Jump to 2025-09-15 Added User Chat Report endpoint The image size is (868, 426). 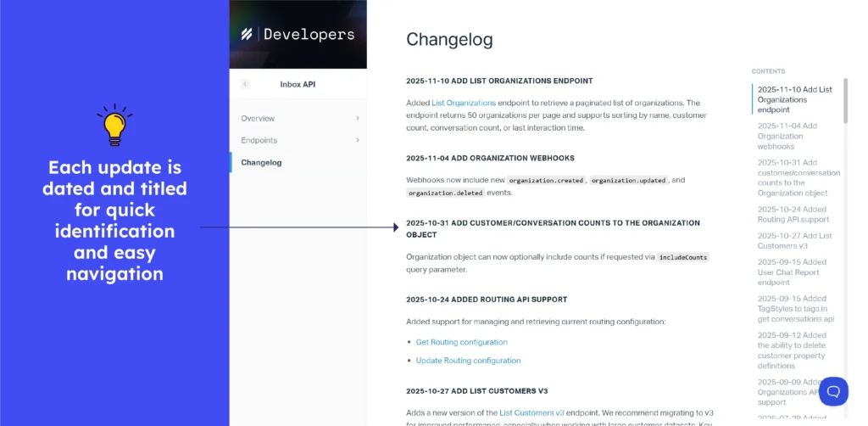click(792, 272)
